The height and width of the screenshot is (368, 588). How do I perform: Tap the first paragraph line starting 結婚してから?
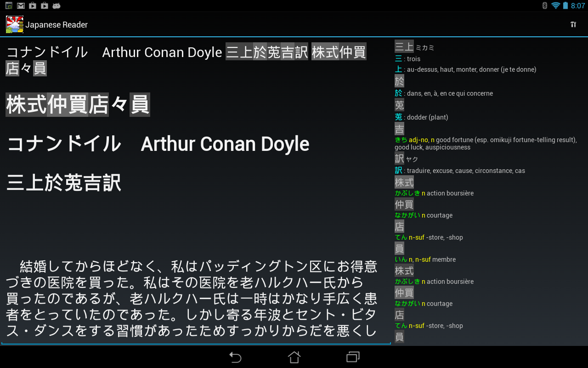tap(198, 267)
